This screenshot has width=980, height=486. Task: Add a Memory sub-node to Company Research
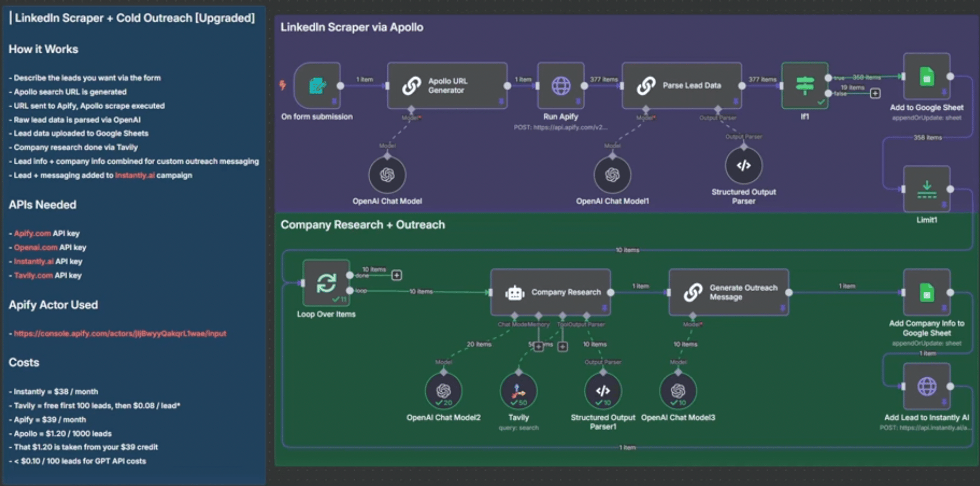(x=538, y=347)
